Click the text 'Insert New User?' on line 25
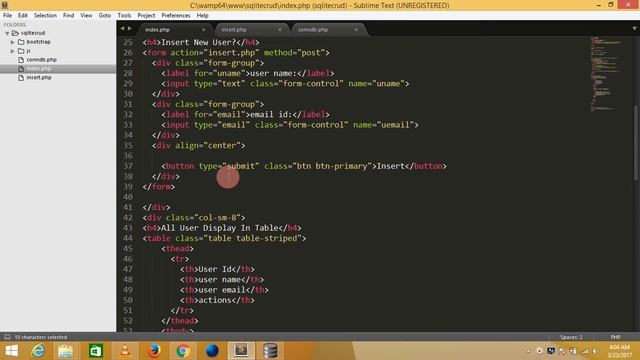This screenshot has width=640, height=360. point(199,42)
